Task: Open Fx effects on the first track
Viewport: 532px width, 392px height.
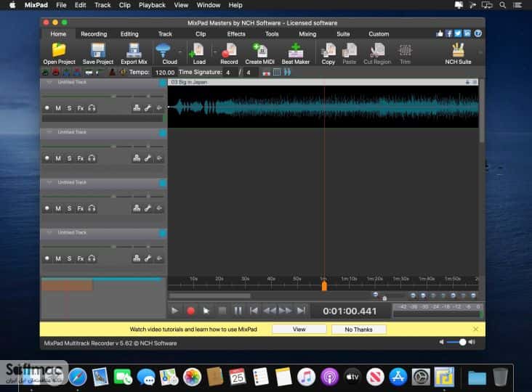Action: [81, 108]
